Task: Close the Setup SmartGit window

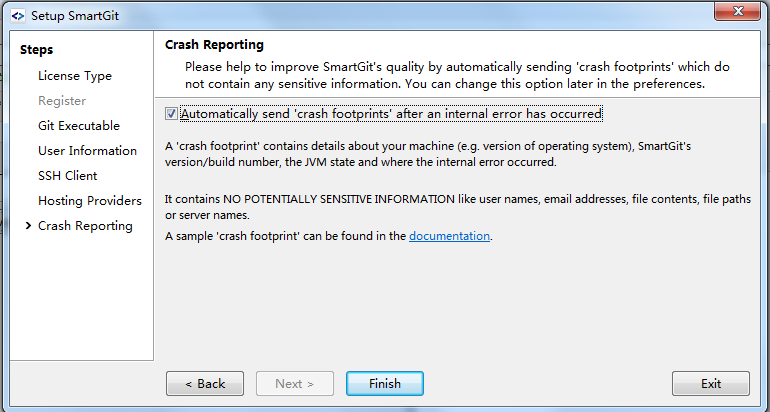Action: (x=737, y=12)
